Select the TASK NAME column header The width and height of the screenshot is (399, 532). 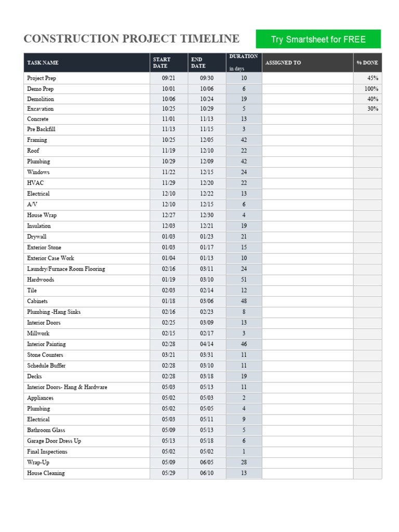coord(87,62)
